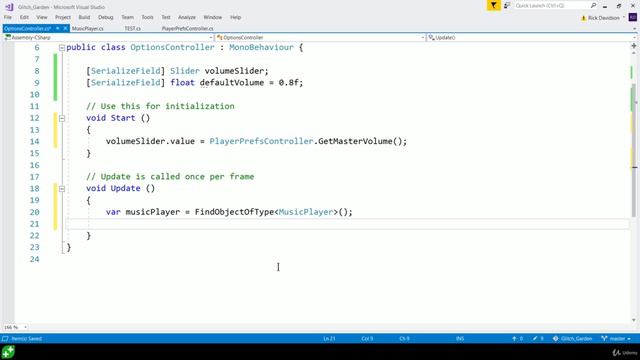Click the account warning triangle icon

[583, 18]
